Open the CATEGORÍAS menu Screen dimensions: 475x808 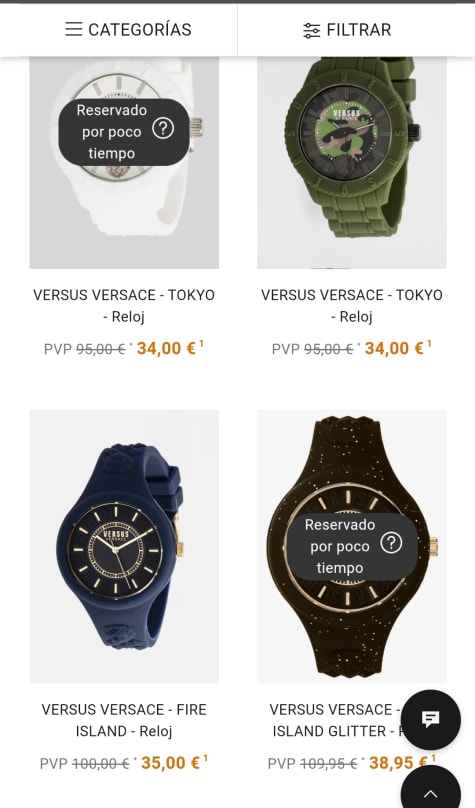(x=128, y=30)
